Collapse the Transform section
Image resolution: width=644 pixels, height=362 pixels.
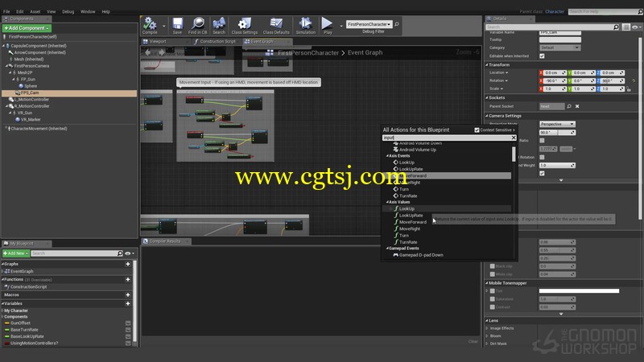(x=487, y=65)
